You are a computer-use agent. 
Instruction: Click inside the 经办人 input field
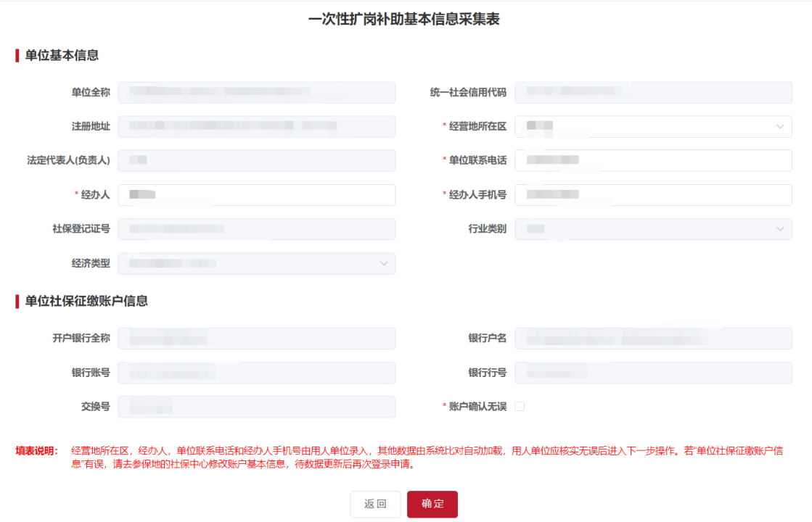point(256,194)
